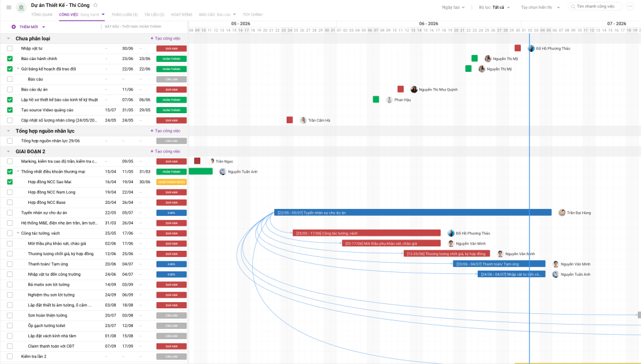Open the Bộ lọc Tất cả dropdown
The width and height of the screenshot is (641, 364).
[x=495, y=8]
